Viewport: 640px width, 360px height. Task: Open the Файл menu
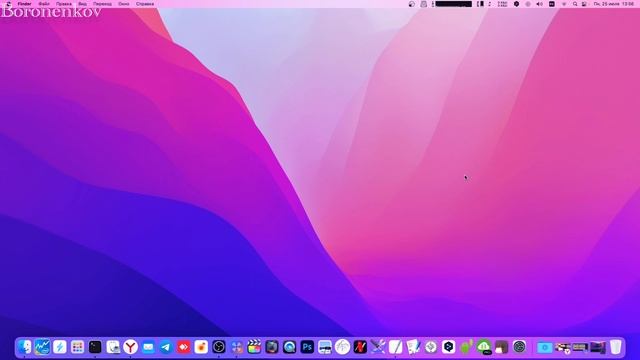point(44,4)
